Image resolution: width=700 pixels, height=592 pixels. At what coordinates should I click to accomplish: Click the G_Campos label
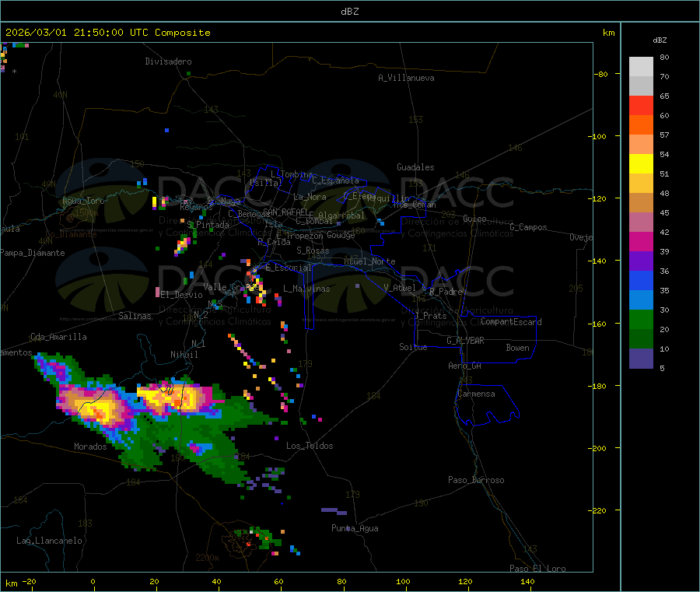click(x=529, y=227)
